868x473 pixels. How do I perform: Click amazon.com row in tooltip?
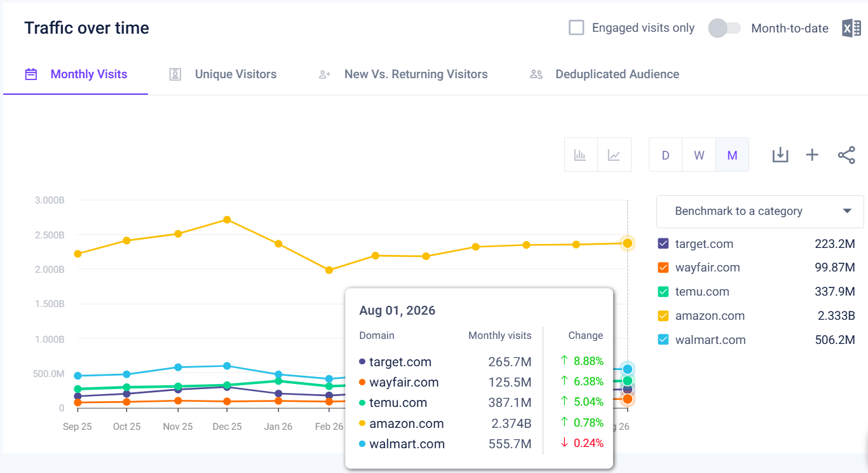(x=481, y=423)
